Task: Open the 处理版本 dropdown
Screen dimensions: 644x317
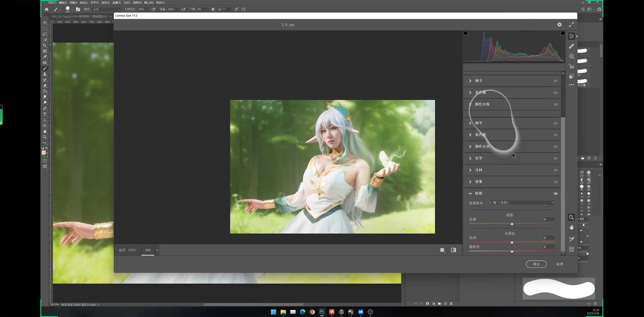Action: 521,203
